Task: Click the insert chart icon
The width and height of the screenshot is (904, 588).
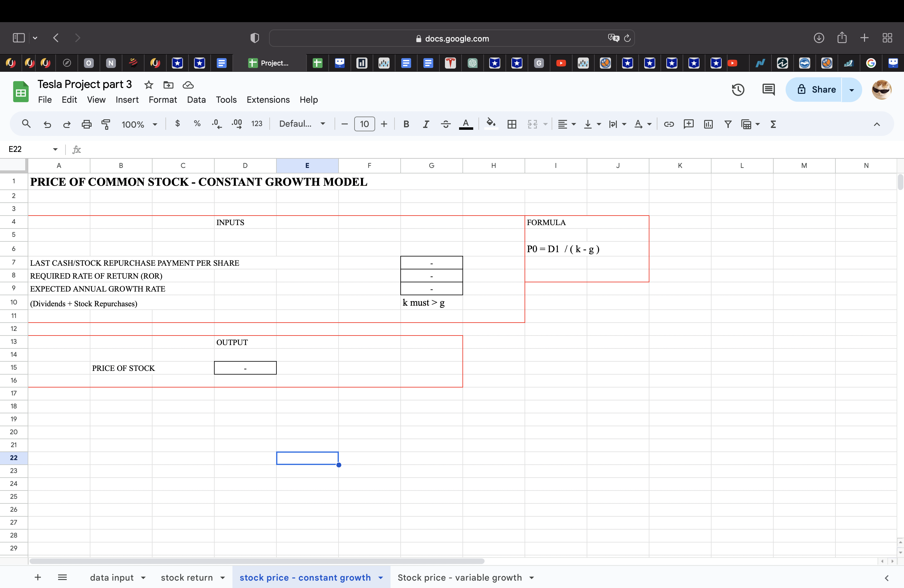Action: coord(708,124)
